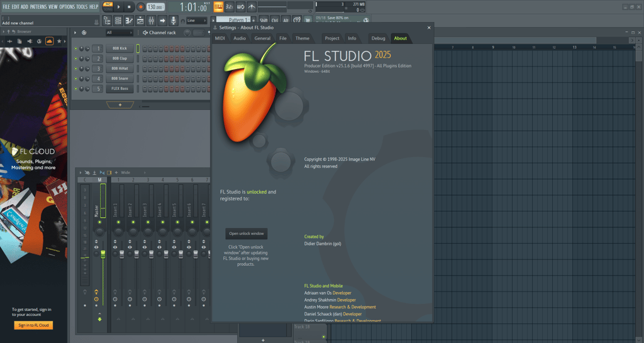This screenshot has width=644, height=343.
Task: Click mixer track number 4 of 808 Snare
Action: pos(97,79)
